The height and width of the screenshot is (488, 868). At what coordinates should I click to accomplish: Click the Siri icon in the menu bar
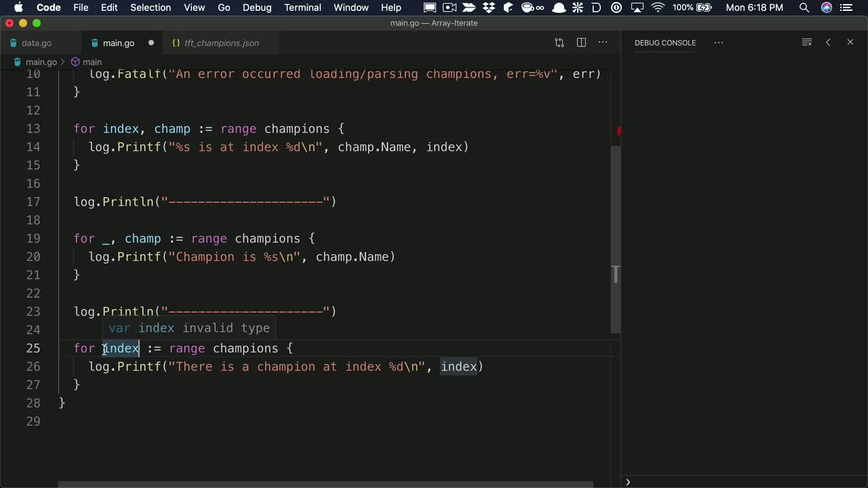pyautogui.click(x=827, y=8)
